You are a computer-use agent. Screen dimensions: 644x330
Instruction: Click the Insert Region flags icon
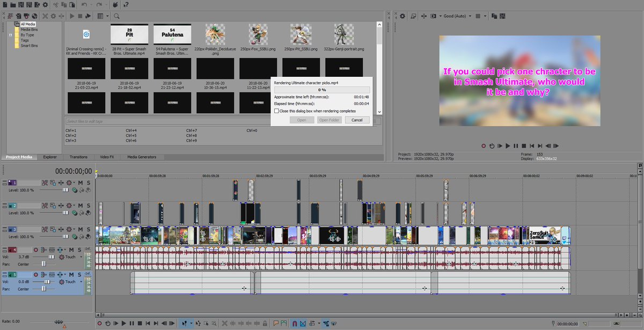tap(284, 324)
